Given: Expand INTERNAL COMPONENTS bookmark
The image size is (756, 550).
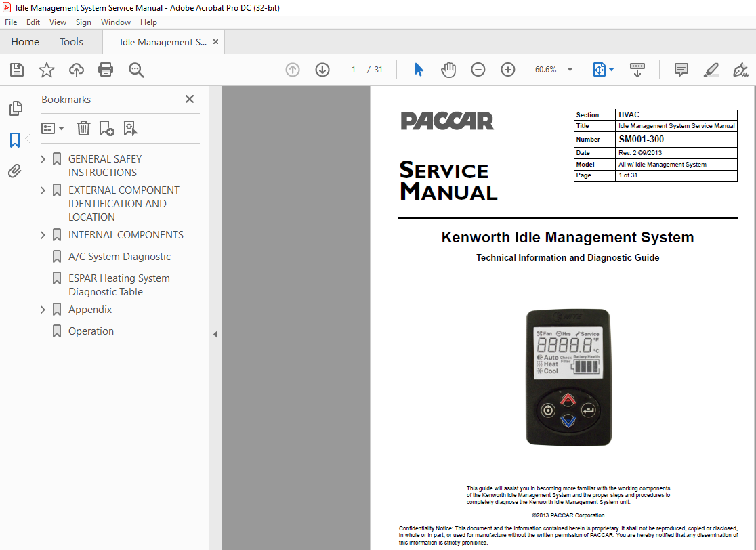Looking at the screenshot, I should 43,235.
